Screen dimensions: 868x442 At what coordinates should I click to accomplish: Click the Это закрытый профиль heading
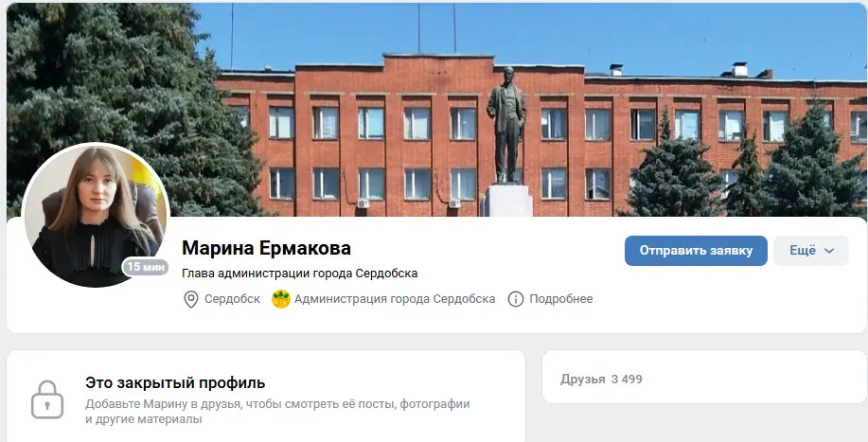click(x=175, y=382)
